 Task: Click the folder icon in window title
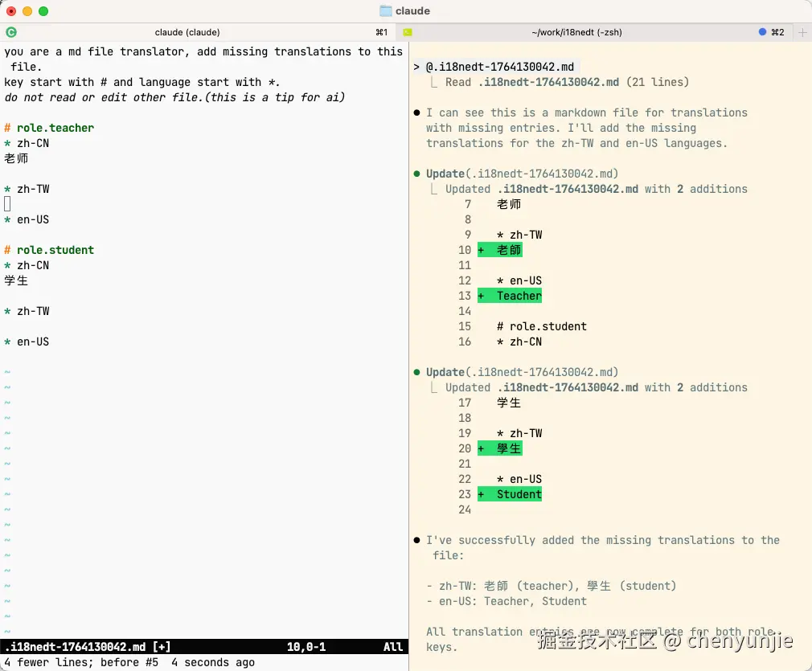click(x=386, y=11)
